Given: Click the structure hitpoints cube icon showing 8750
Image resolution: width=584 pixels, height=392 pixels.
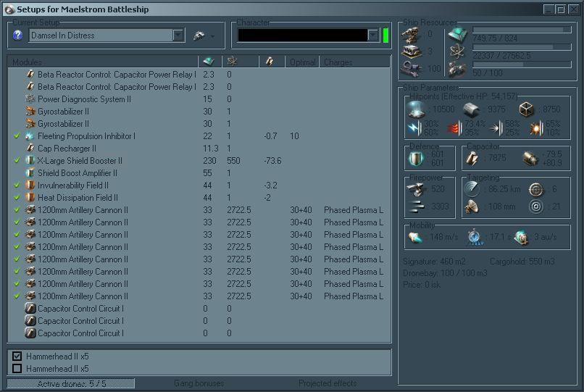Looking at the screenshot, I should (526, 109).
